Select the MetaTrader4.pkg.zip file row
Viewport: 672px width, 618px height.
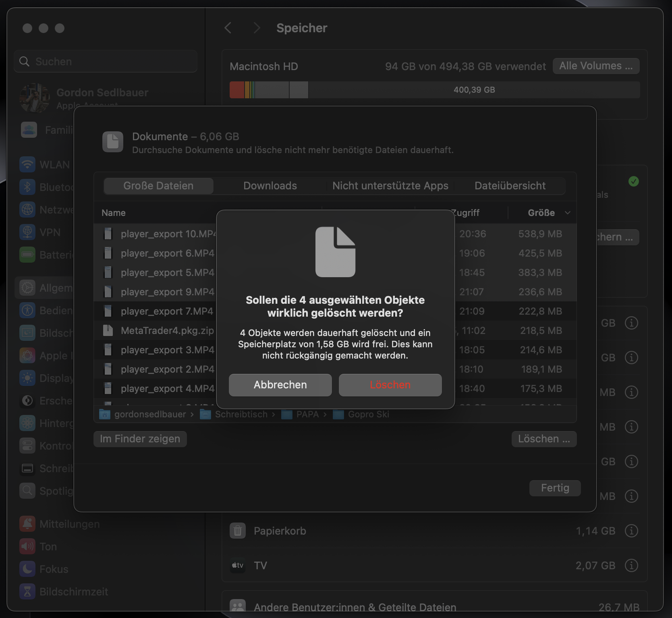coord(167,331)
